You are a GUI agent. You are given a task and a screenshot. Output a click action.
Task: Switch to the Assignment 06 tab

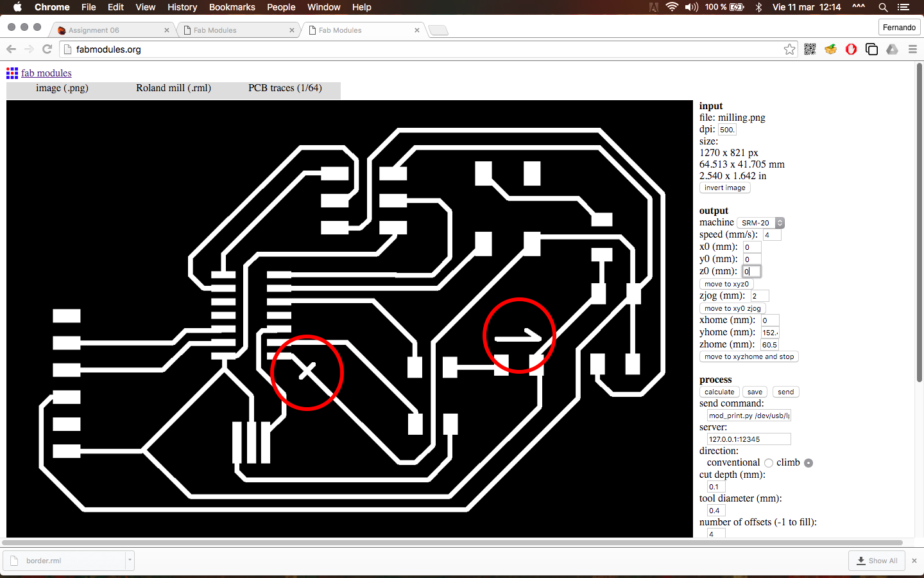point(114,30)
